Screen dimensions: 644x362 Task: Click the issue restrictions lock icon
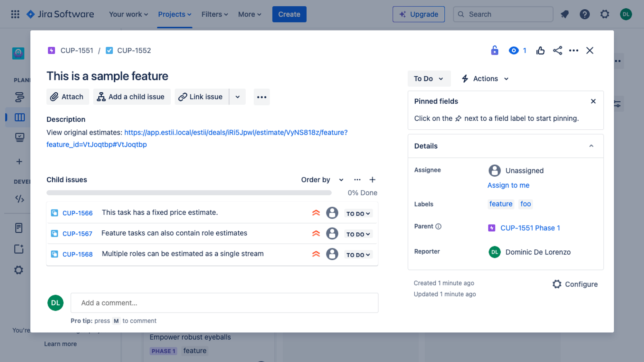point(495,51)
